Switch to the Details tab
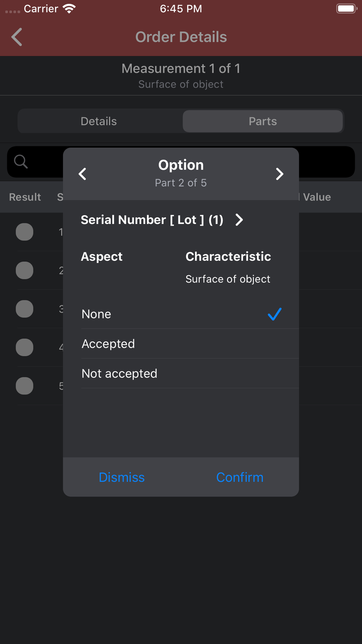The image size is (362, 644). (99, 121)
